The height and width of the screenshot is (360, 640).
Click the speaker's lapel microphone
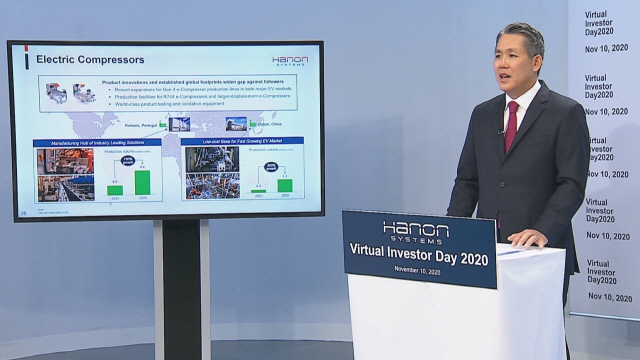pos(501,132)
